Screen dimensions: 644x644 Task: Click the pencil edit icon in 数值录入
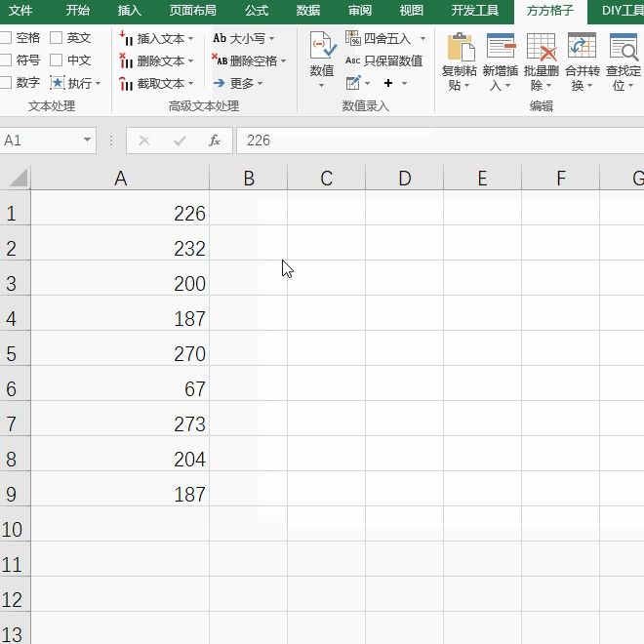(353, 83)
